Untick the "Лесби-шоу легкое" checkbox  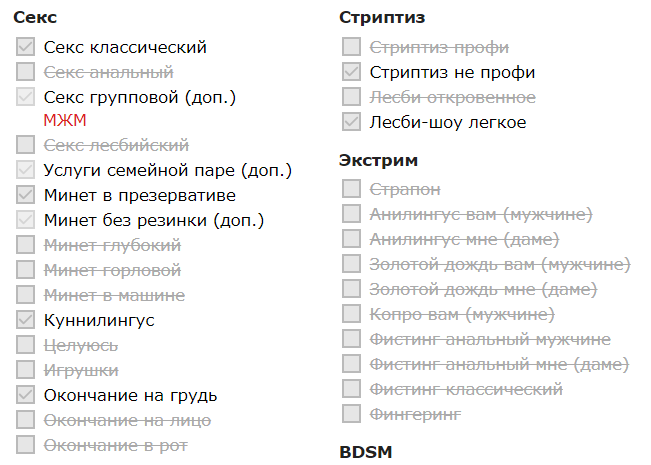coord(350,122)
